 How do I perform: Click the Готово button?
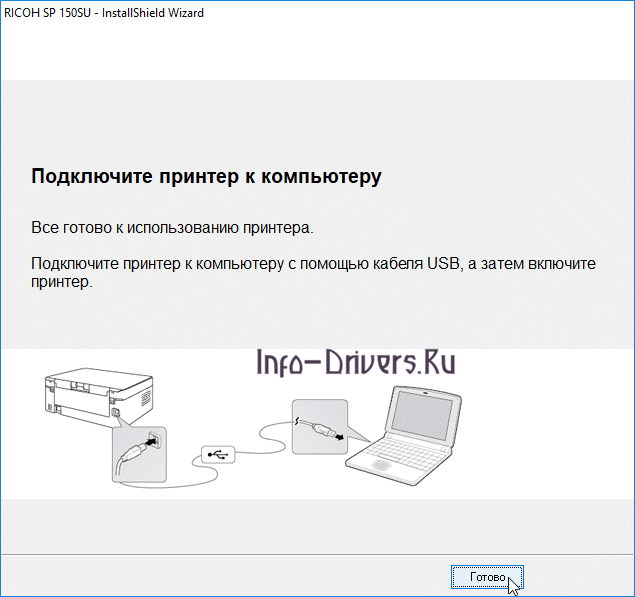coord(487,577)
